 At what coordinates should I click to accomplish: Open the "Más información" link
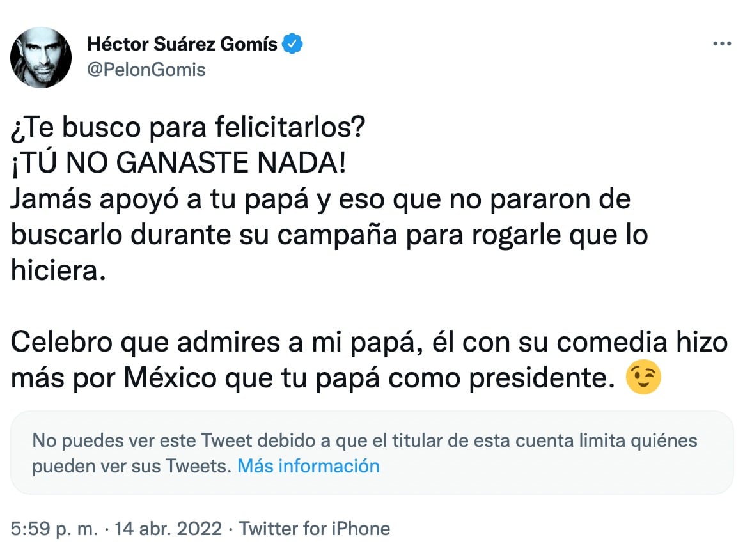[x=308, y=465]
